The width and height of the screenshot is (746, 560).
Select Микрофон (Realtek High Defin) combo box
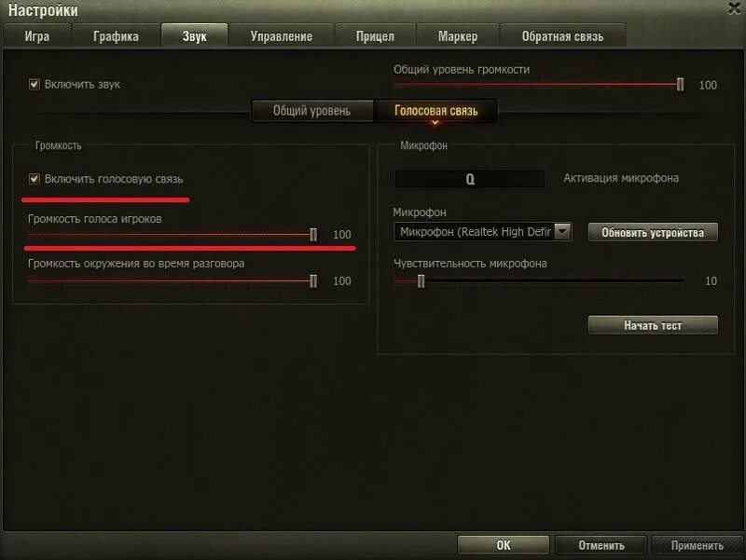point(482,231)
